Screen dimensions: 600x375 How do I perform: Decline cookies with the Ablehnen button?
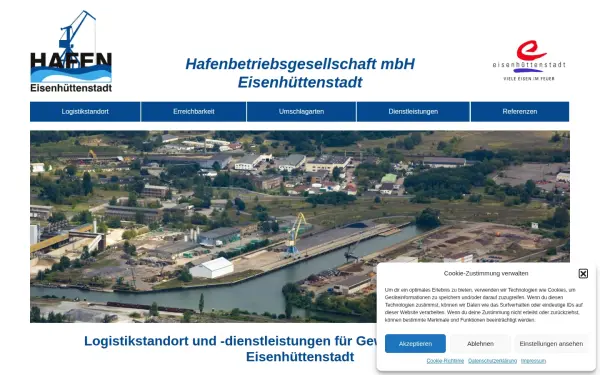[480, 344]
